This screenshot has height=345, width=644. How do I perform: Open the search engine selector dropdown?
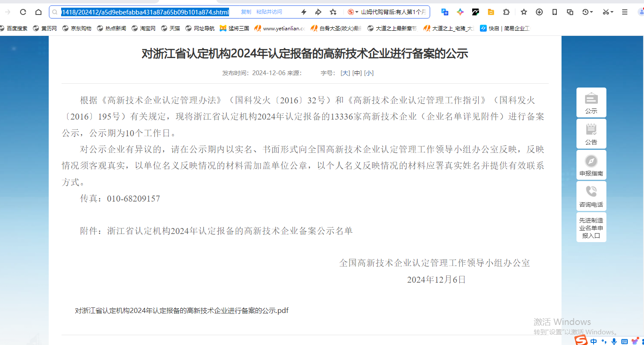pos(353,12)
